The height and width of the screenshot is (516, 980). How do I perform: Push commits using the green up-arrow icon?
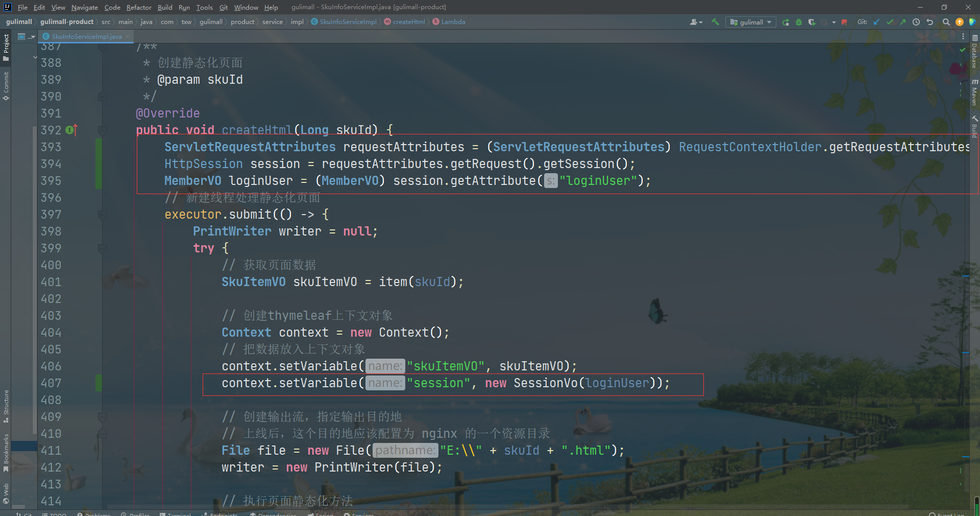coord(903,22)
